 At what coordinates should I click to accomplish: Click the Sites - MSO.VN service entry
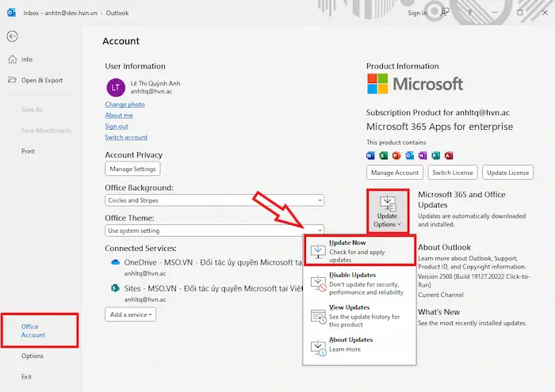click(206, 293)
